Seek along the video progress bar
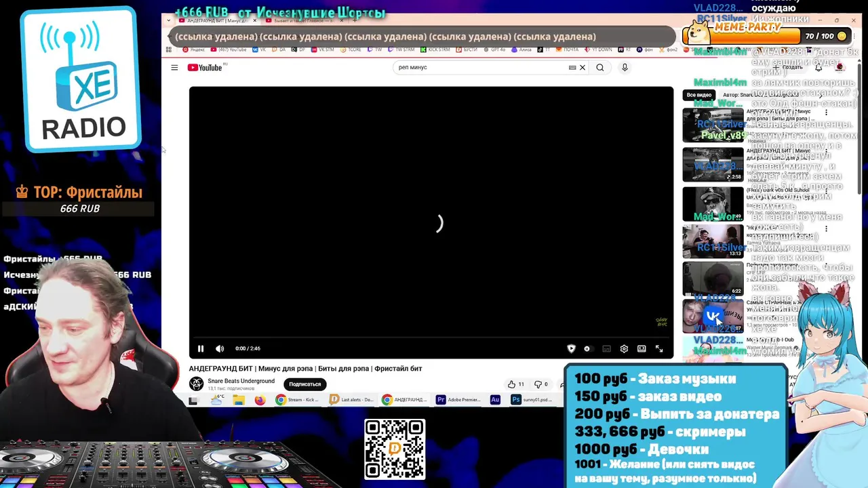 431,338
